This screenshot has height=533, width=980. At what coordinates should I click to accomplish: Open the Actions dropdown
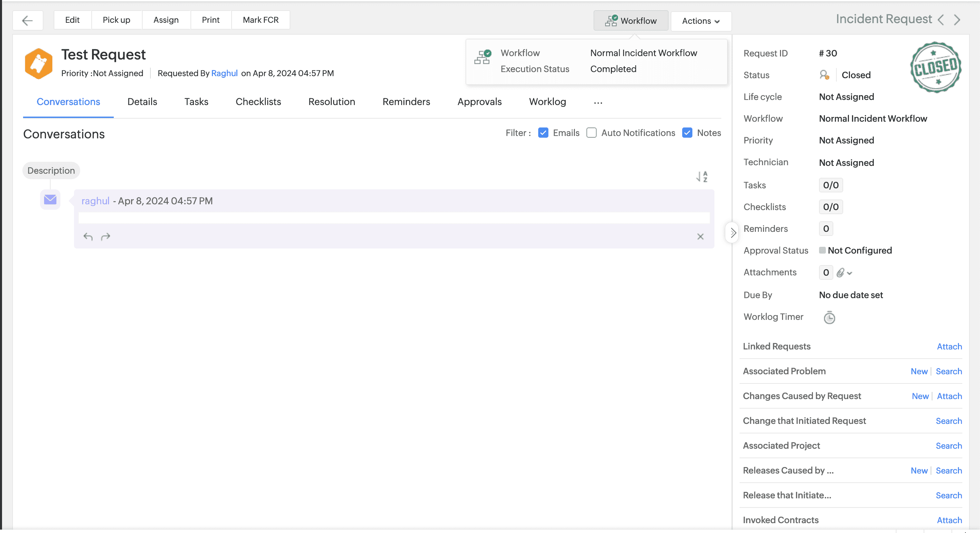click(x=701, y=21)
